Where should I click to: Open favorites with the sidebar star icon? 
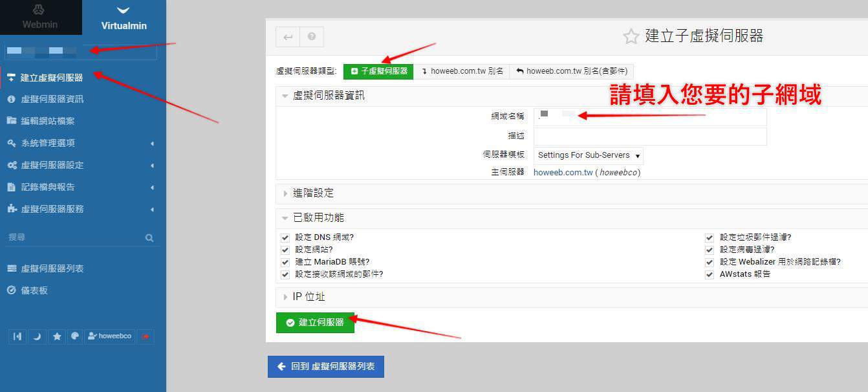57,336
